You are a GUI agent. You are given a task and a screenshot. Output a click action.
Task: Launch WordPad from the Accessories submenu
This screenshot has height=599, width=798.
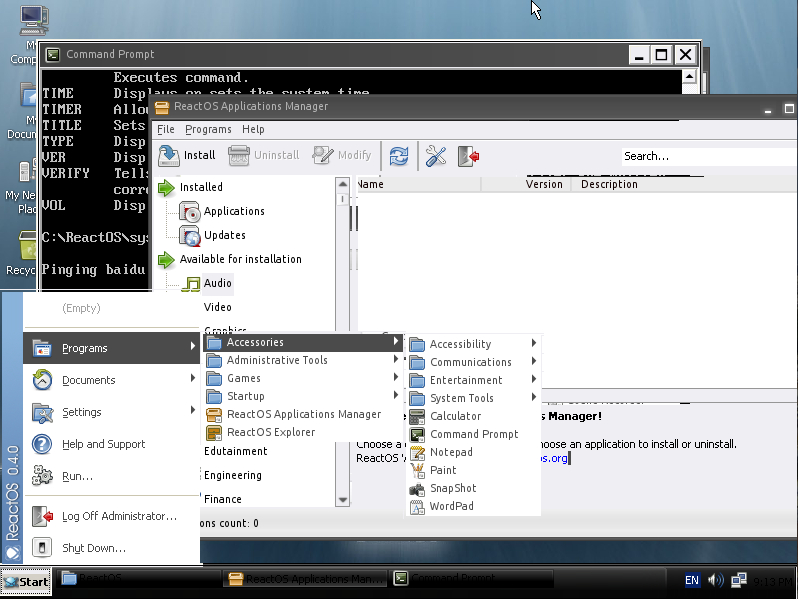tap(451, 506)
